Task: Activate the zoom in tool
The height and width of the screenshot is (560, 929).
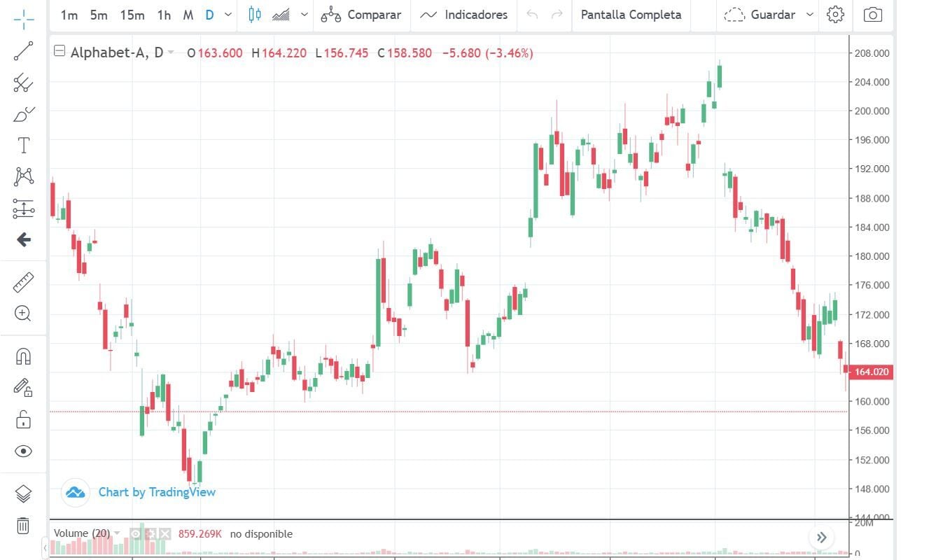Action: point(23,314)
